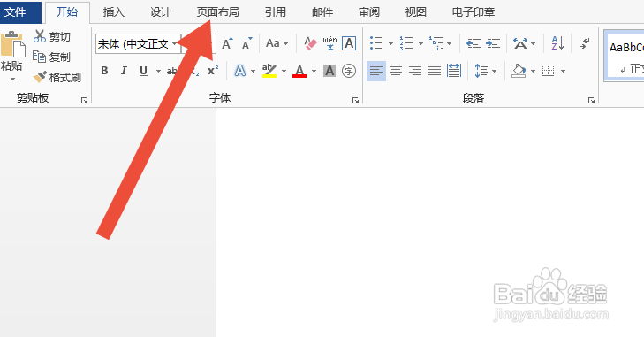Toggle italic formatting
Screen dimensions: 644x337
124,71
